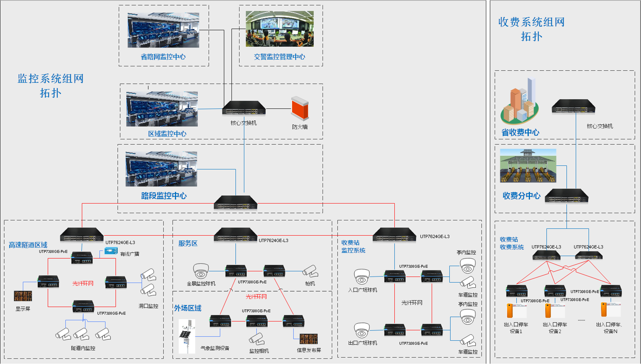The height and width of the screenshot is (364, 641).
Task: Open the 交警监控管理中心 photo
Action: click(x=279, y=29)
